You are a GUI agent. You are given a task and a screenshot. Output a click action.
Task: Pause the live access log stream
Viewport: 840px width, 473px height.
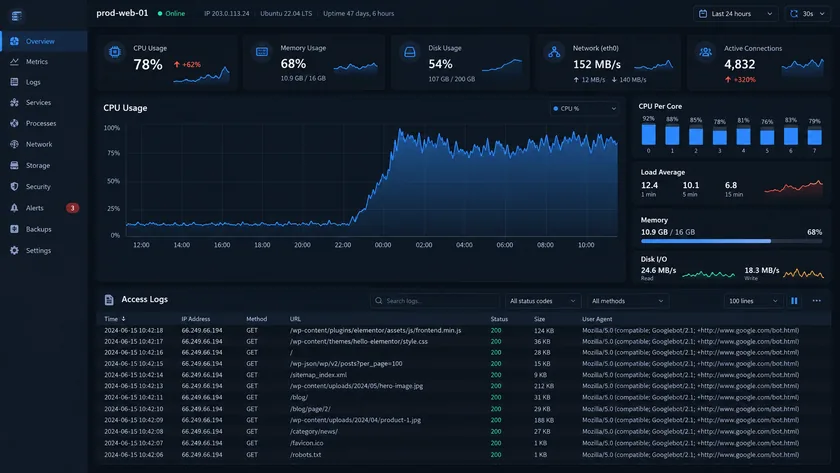(x=794, y=301)
